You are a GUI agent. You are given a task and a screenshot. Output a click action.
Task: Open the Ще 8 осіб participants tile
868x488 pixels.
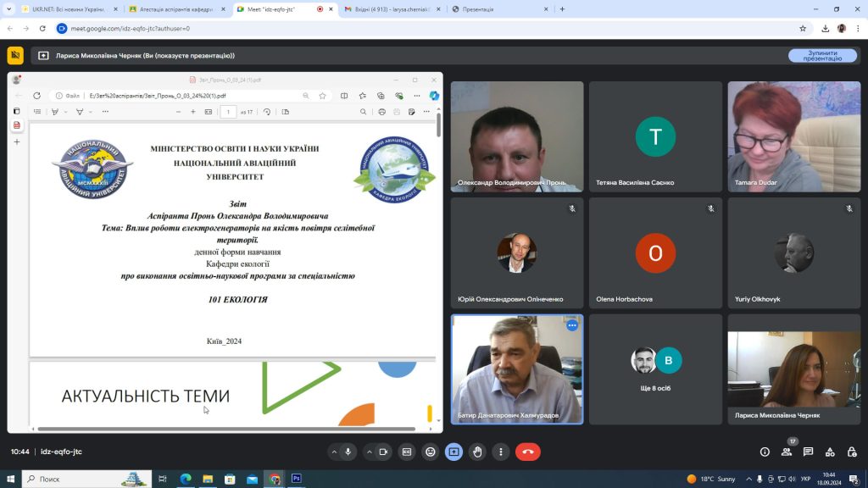click(655, 369)
